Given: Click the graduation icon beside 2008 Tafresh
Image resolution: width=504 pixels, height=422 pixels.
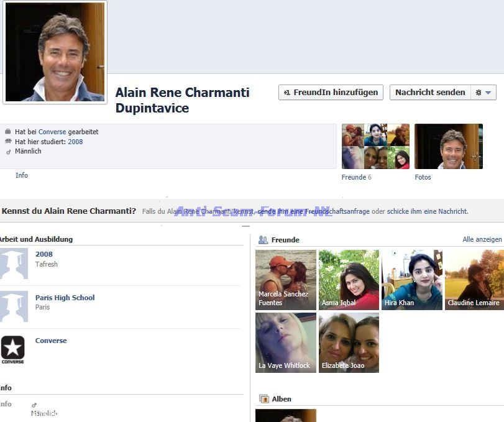Looking at the screenshot, I should tap(14, 264).
